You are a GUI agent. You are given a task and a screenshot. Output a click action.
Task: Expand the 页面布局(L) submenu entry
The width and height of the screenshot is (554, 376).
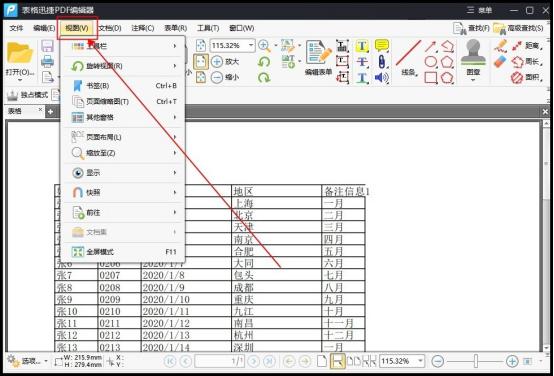coord(123,137)
